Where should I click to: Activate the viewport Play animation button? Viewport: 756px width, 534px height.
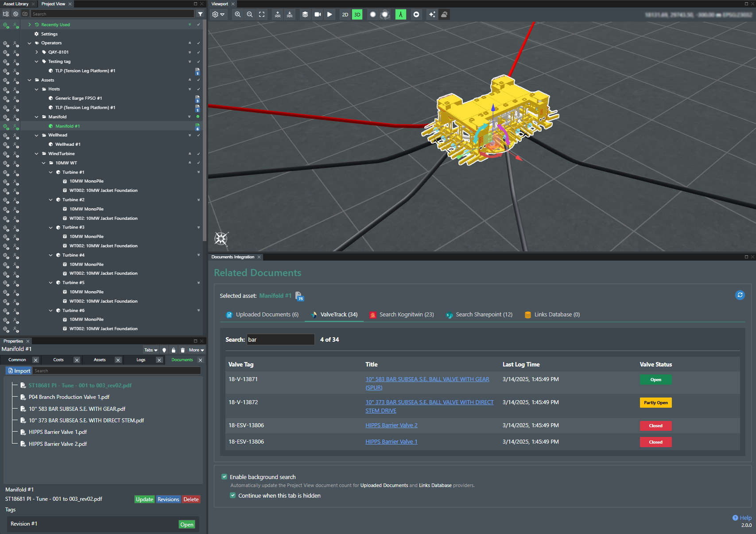[330, 14]
